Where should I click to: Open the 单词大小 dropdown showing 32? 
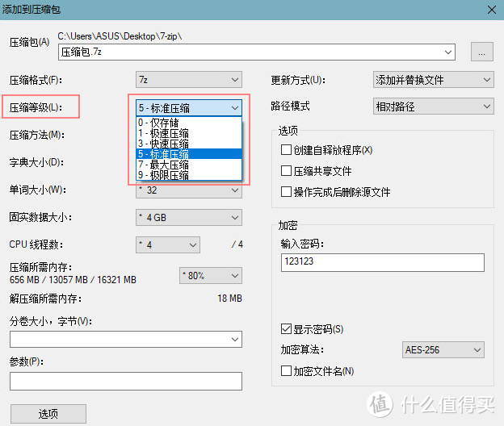coord(189,190)
